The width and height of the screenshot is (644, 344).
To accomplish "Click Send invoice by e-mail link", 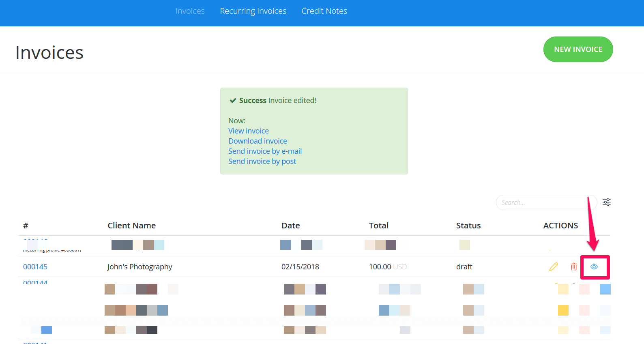I will pos(265,151).
